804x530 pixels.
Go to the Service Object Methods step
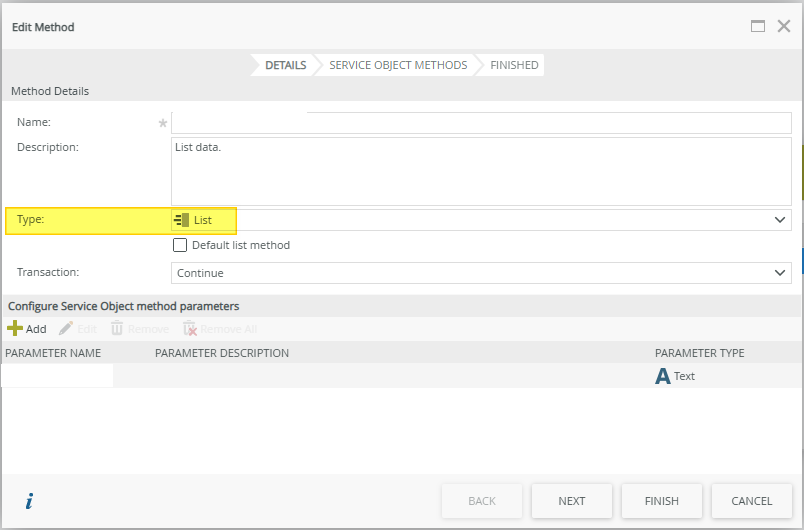[x=398, y=65]
